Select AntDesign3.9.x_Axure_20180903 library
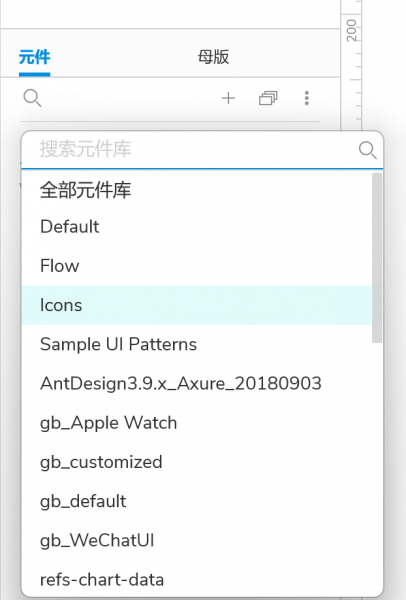406x600 pixels. [196, 383]
